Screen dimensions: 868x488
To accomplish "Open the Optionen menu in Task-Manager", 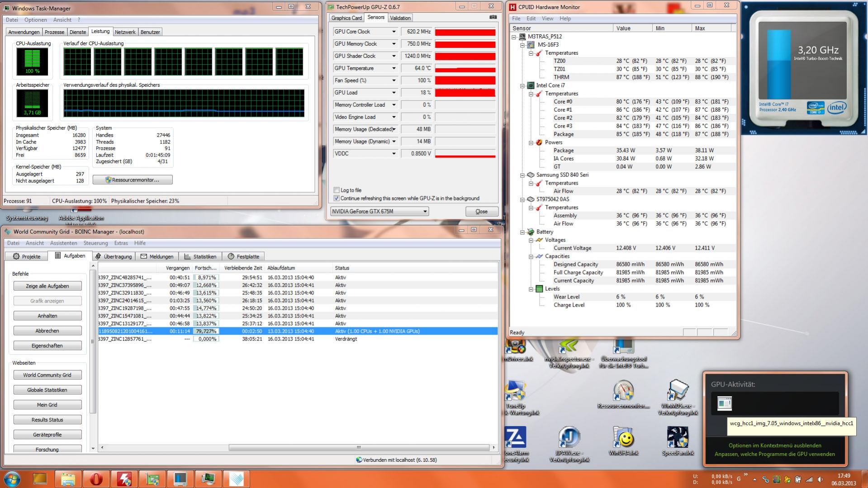I will (x=36, y=20).
